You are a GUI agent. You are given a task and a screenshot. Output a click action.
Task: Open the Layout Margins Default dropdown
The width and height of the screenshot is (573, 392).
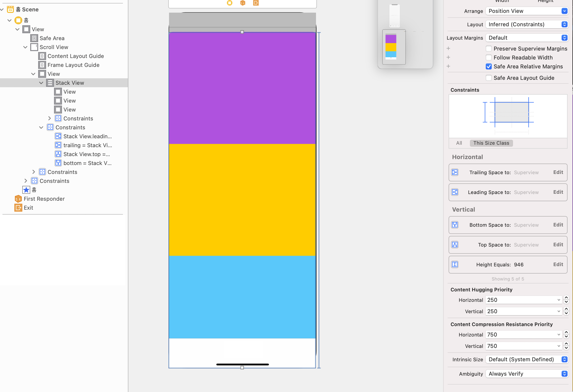click(x=527, y=38)
